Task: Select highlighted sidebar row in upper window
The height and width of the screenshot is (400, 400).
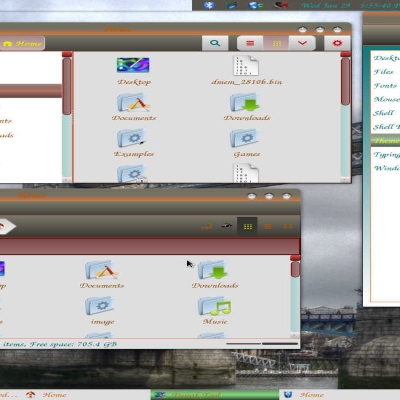Action: [x=31, y=91]
